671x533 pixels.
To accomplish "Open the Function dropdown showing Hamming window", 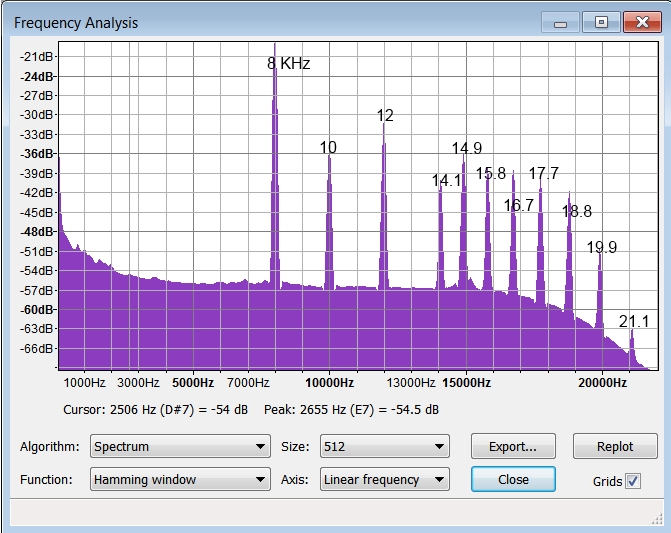I will pyautogui.click(x=180, y=480).
